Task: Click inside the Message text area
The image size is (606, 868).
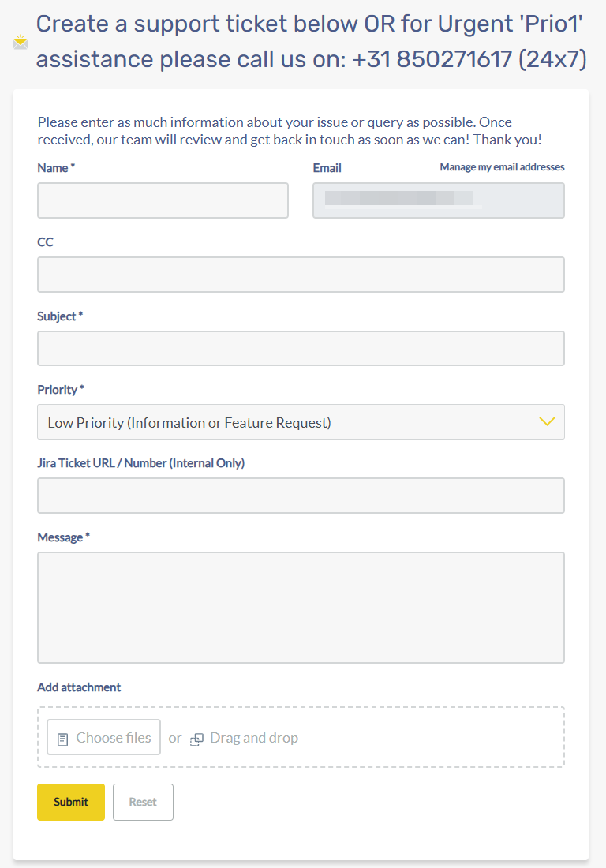Action: click(301, 607)
